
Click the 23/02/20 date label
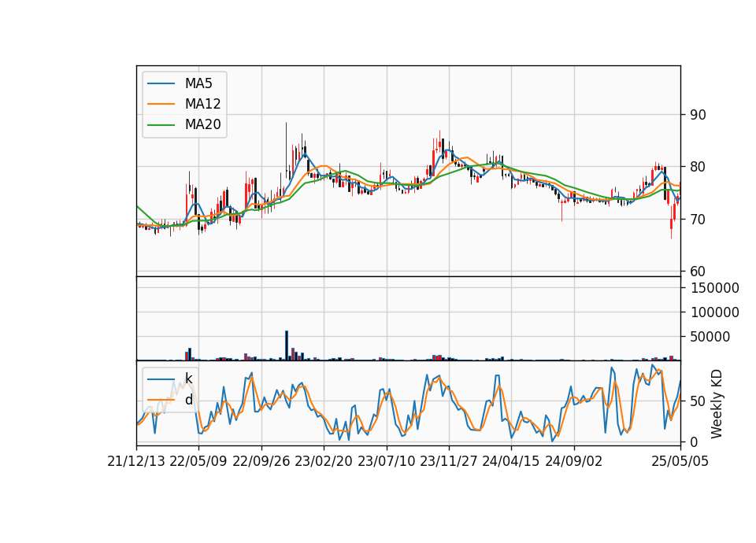pyautogui.click(x=324, y=462)
